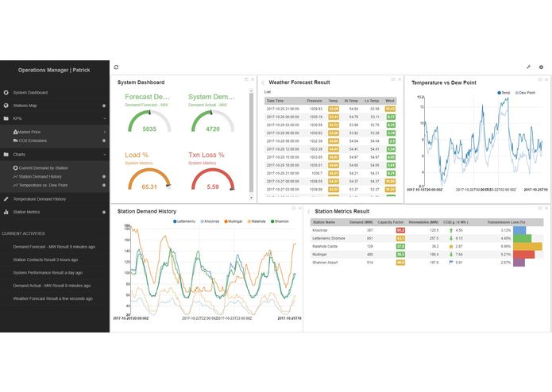The image size is (552, 392).
Task: Open the Stations Map menu item
Action: tap(25, 106)
